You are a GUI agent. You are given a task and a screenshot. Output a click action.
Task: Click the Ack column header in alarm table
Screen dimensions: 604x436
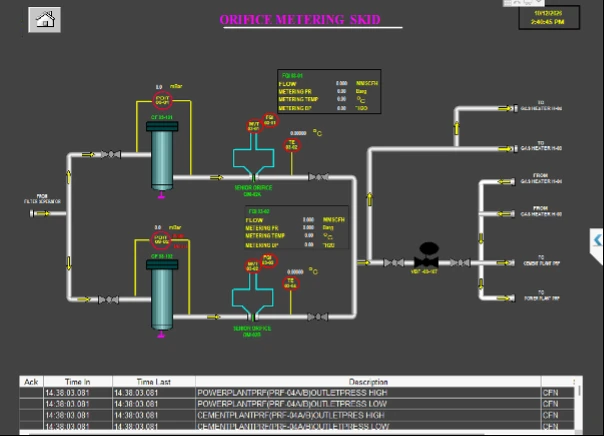tap(31, 381)
